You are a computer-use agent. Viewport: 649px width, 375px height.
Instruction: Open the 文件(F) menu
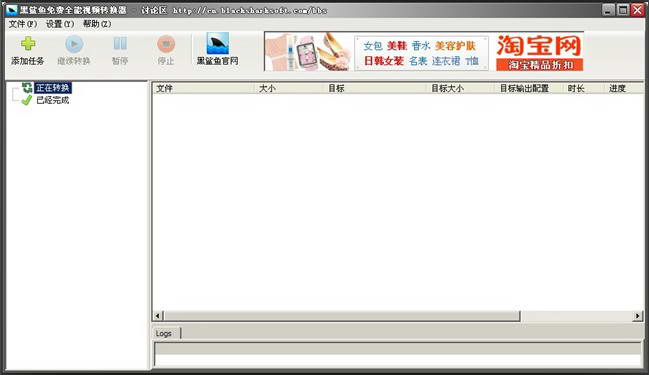[23, 24]
